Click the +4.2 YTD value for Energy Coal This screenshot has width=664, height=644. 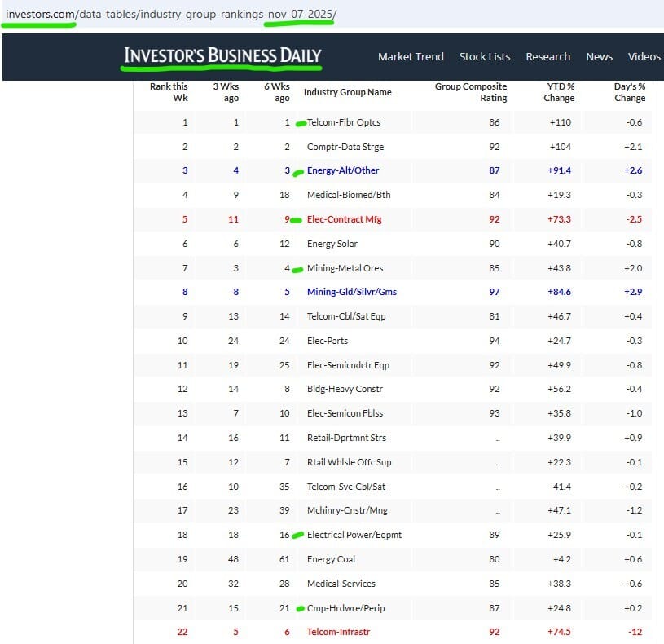(x=562, y=559)
